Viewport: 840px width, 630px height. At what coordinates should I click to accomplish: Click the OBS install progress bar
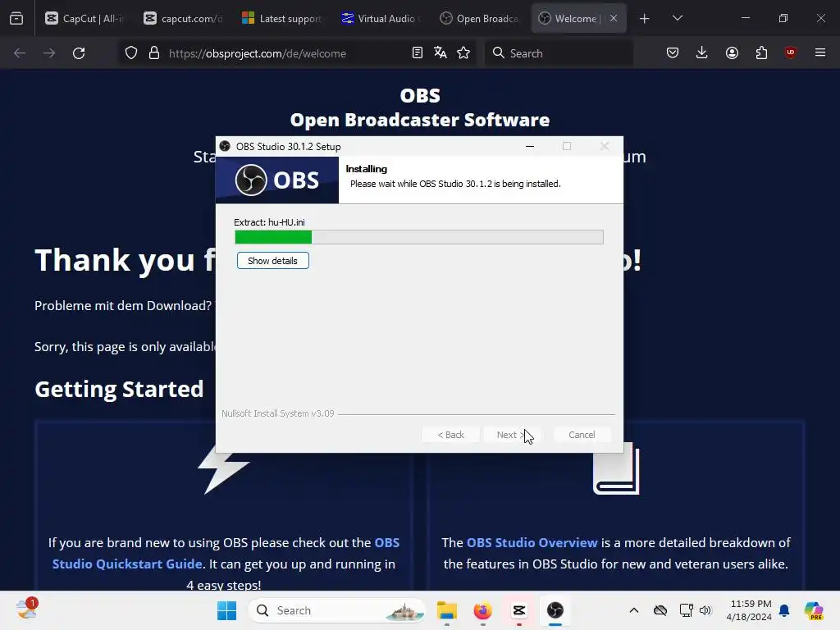tap(419, 237)
